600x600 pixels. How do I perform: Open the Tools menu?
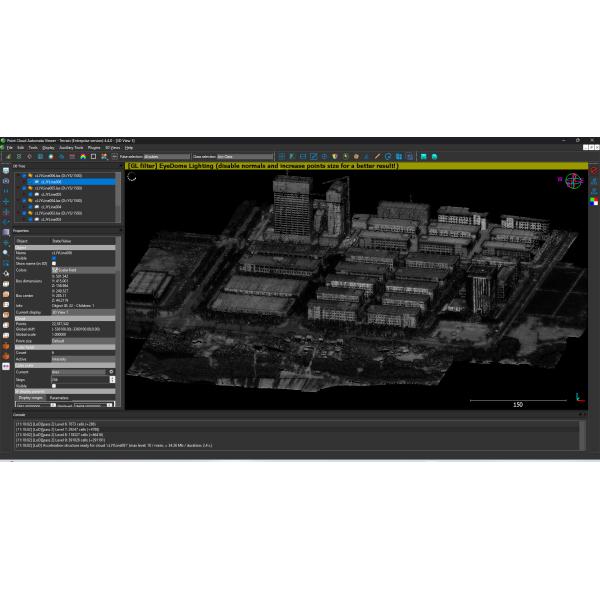33,147
